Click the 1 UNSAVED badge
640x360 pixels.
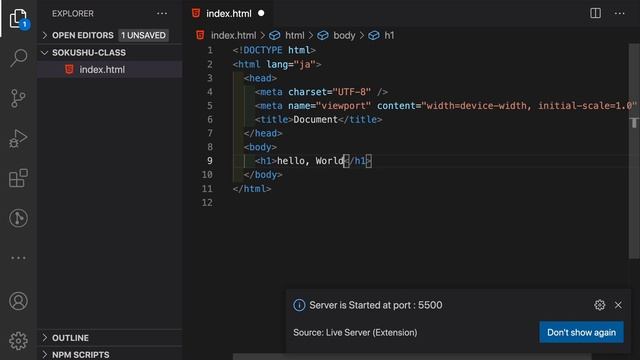[x=143, y=35]
